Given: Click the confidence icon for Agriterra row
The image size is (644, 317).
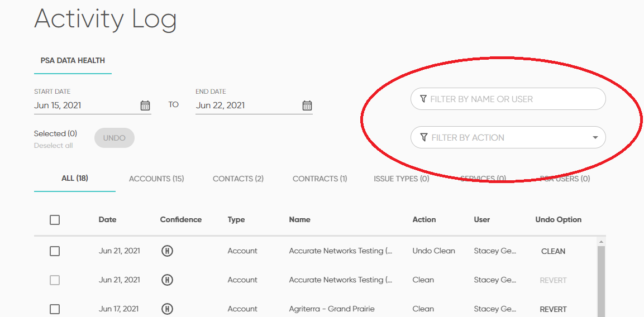Looking at the screenshot, I should point(166,309).
